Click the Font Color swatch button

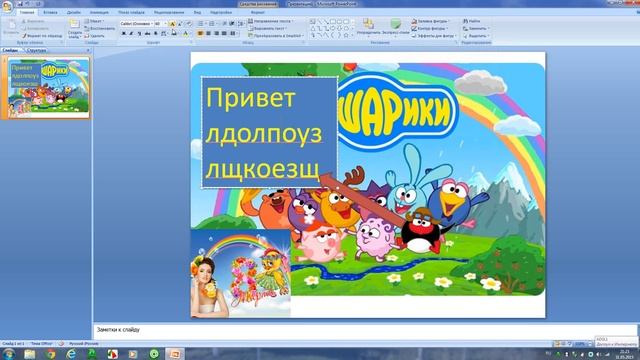click(185, 33)
